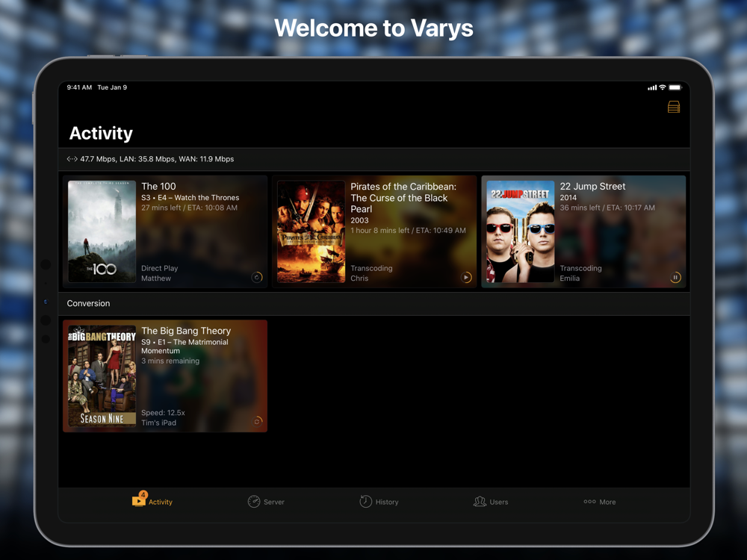Click the History clock icon
This screenshot has height=560, width=747.
pos(365,502)
